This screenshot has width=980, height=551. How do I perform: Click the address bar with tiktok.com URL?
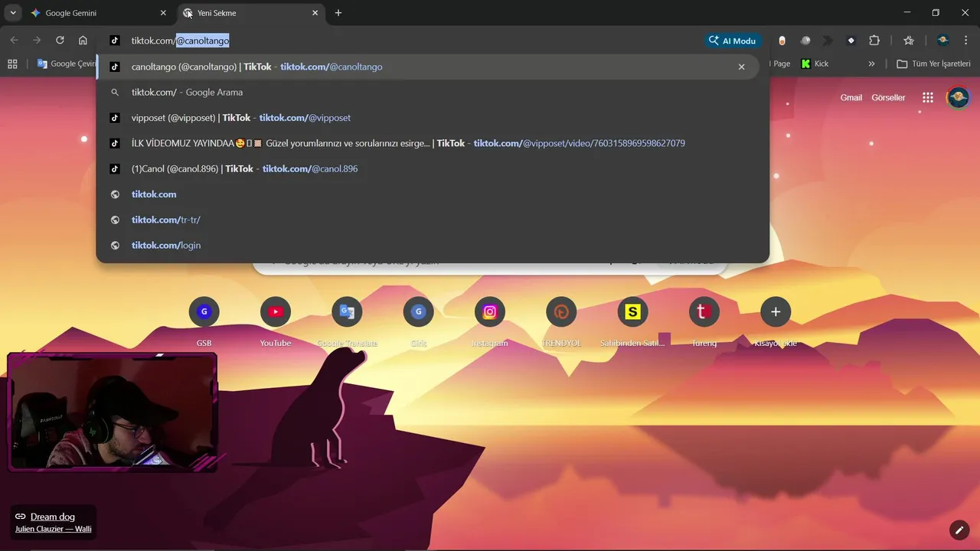coord(413,41)
